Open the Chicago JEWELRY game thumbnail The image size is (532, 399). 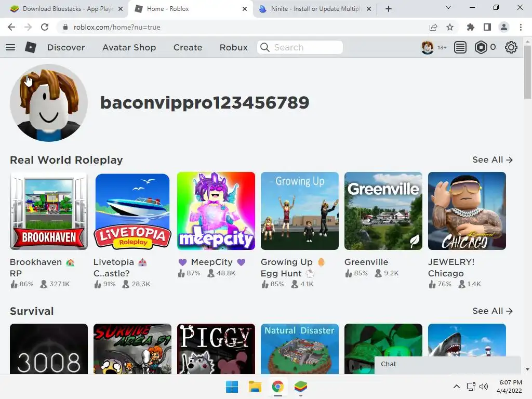point(467,211)
